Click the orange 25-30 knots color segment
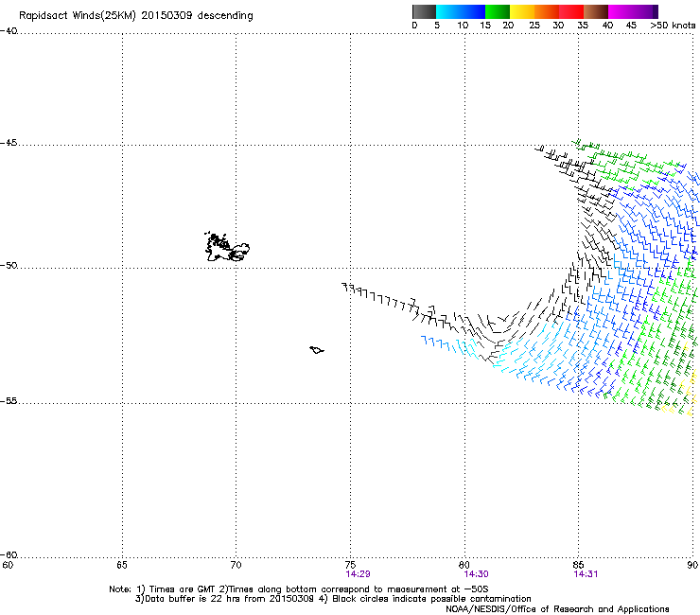 click(547, 11)
